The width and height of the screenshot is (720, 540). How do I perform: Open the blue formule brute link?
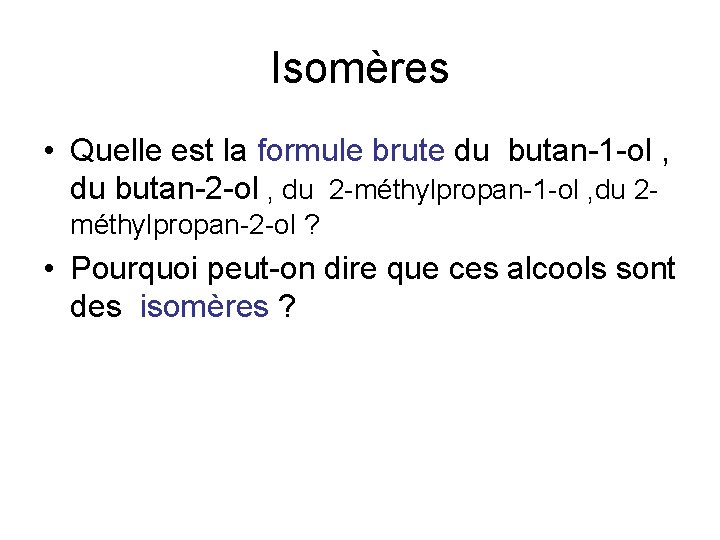point(351,151)
